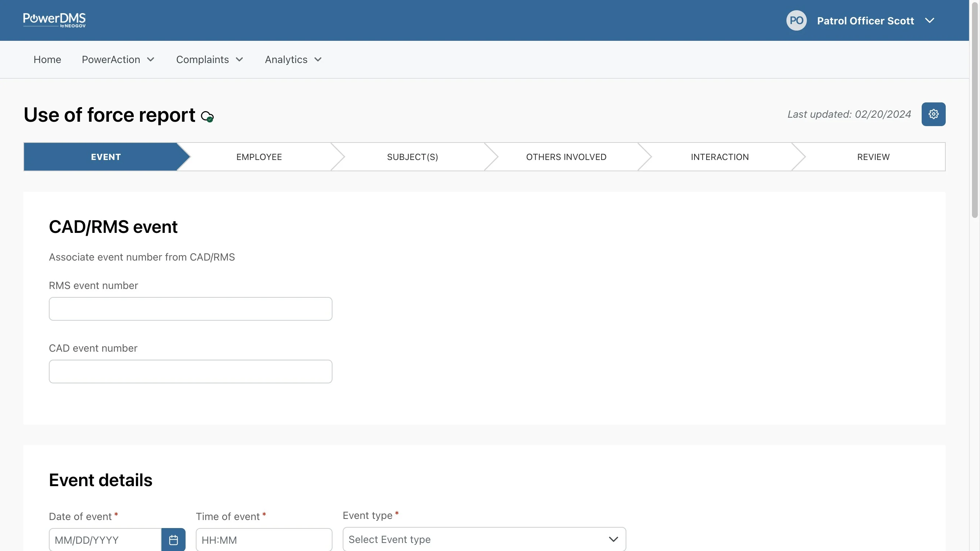Click 'Associate event number from CAD/RMS' text

point(142,257)
